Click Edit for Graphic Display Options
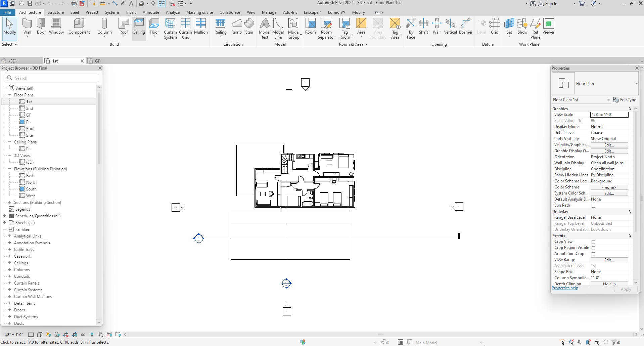Viewport: 644px width, 346px height. coord(609,151)
